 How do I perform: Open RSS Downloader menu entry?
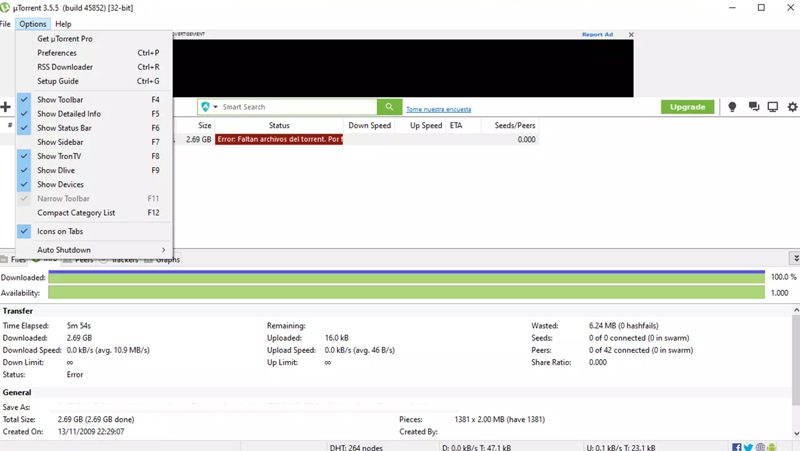pyautogui.click(x=95, y=67)
